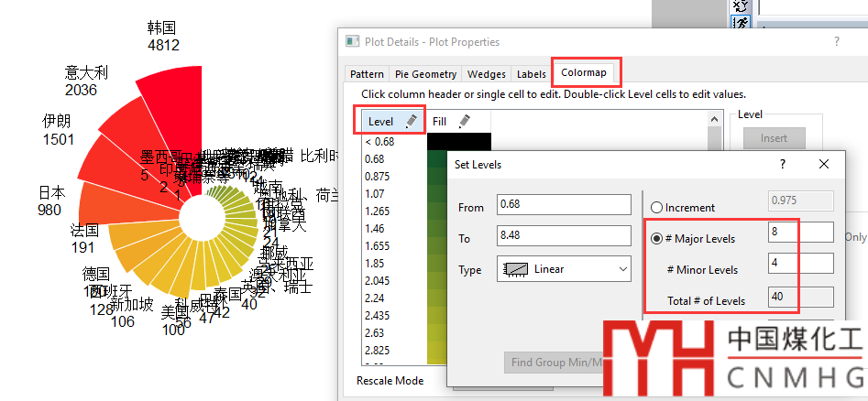This screenshot has width=868, height=401.
Task: Go to the Labels tab
Action: tap(531, 74)
